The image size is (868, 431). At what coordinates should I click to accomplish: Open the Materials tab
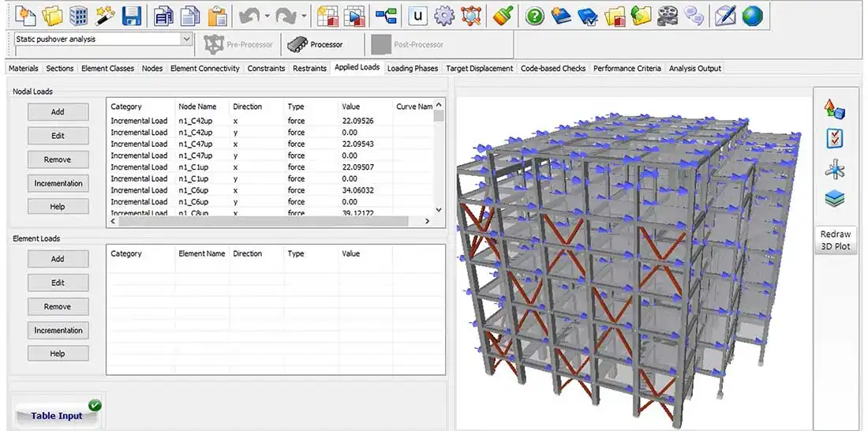coord(24,68)
